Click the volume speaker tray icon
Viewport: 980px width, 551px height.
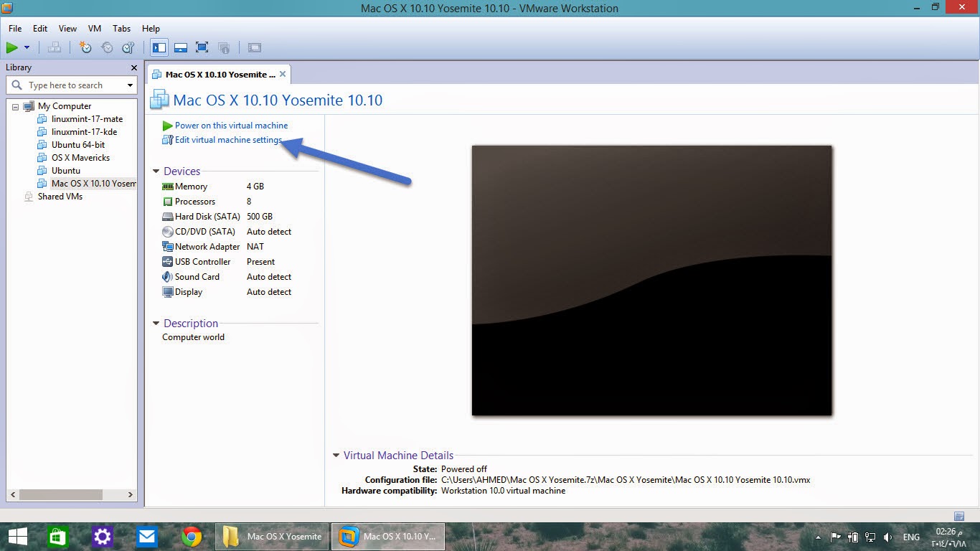coord(888,537)
